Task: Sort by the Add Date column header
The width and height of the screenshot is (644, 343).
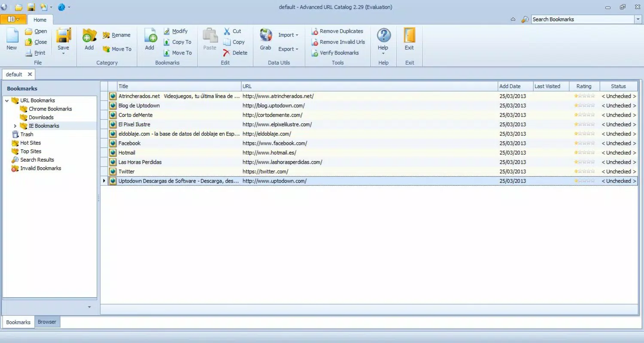Action: (516, 86)
